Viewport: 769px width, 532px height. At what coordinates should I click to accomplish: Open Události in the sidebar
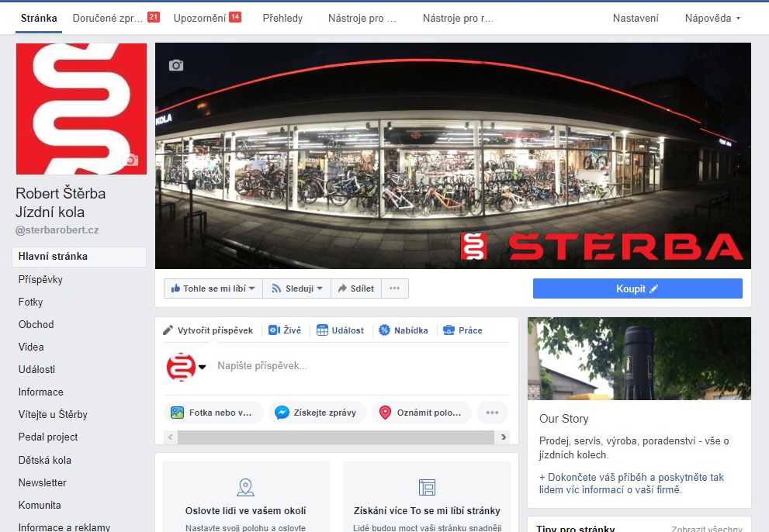36,370
